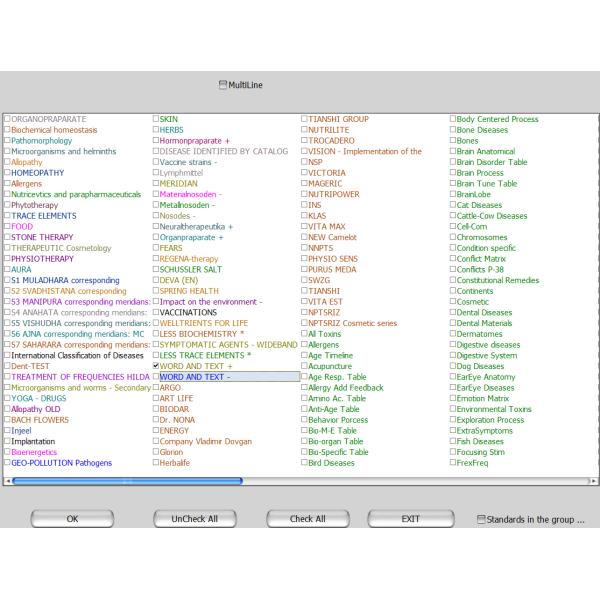Viewport: 600px width, 600px height.
Task: Select the Dent-TEST checkbox
Action: (x=7, y=366)
